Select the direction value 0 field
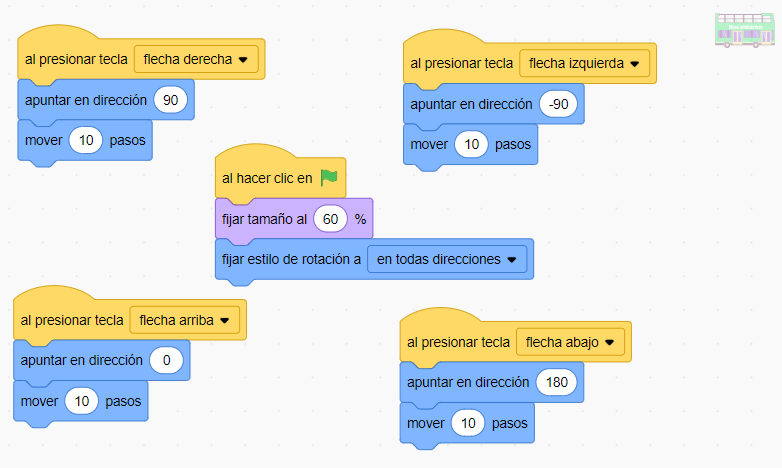This screenshot has width=782, height=468. coord(166,361)
